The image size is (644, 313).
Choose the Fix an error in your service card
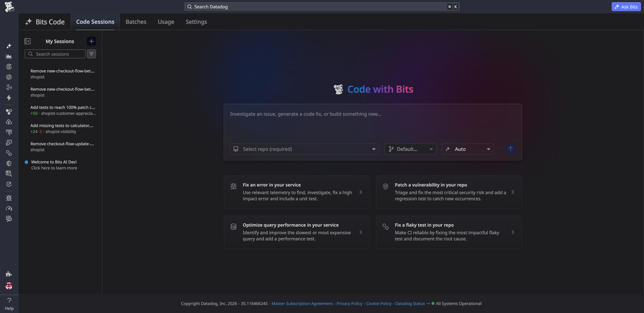pos(296,192)
